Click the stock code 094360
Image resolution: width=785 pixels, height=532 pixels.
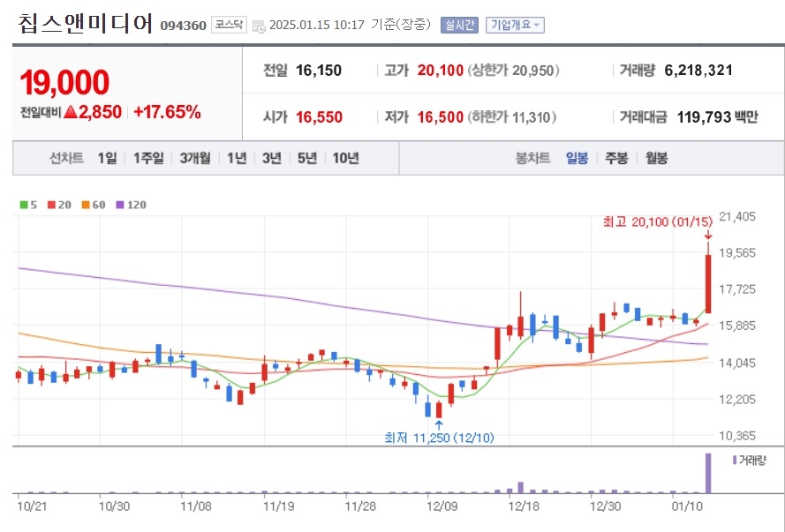[x=184, y=26]
